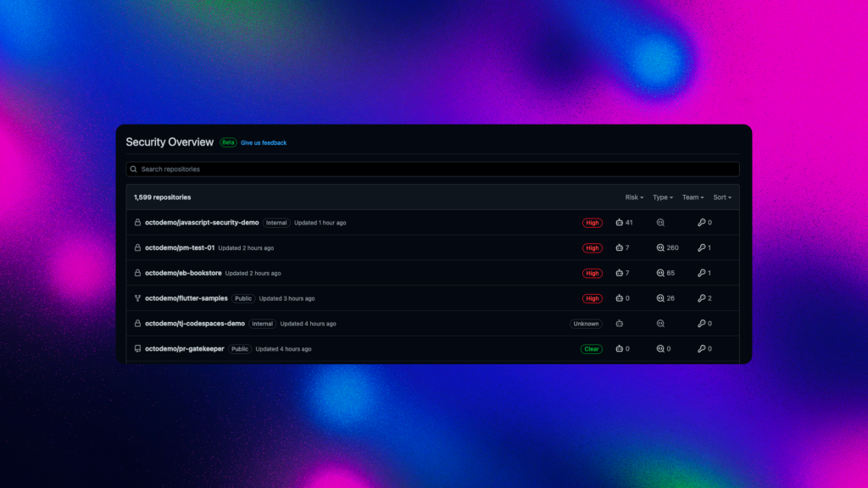The image size is (868, 488).
Task: Click the Search repositories input field
Action: 433,169
